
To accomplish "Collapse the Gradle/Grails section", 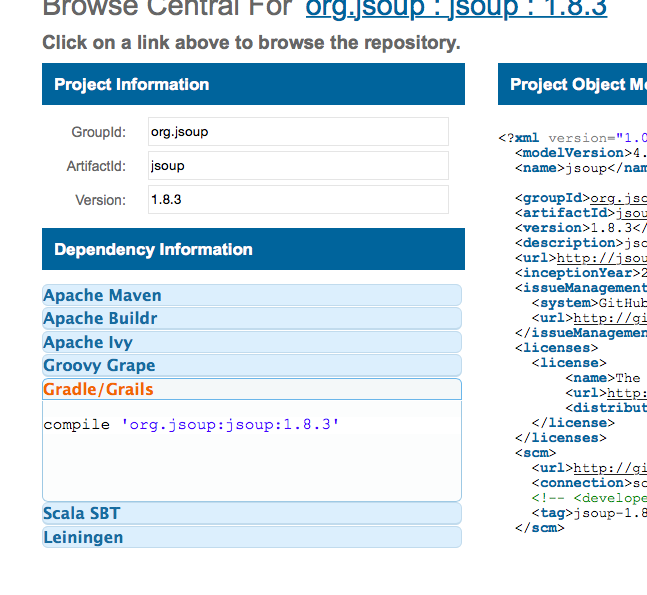I will [252, 389].
